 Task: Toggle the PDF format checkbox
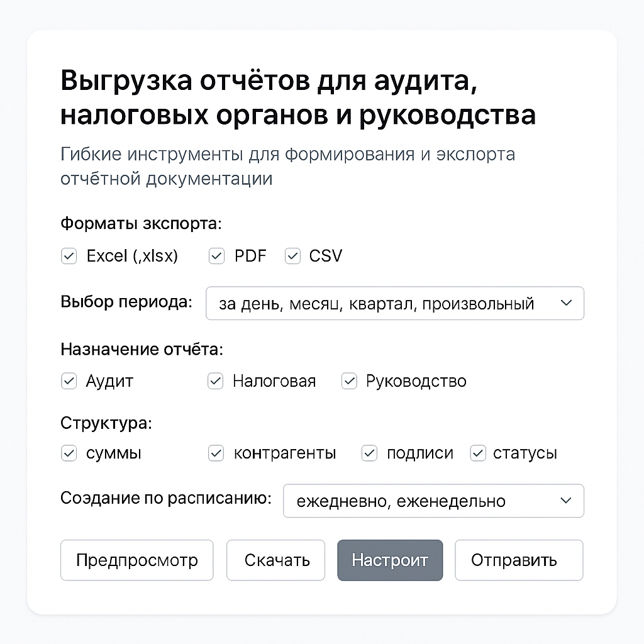(x=216, y=256)
